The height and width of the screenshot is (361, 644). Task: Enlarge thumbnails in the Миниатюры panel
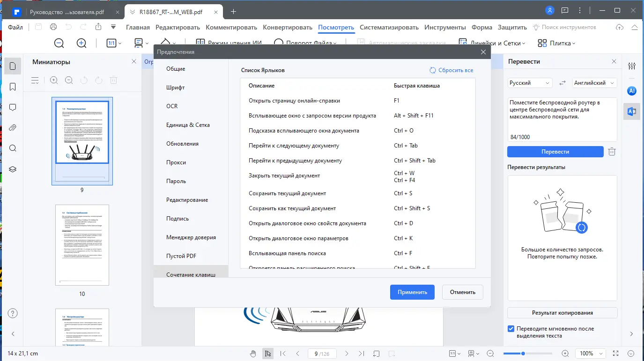[x=54, y=80]
